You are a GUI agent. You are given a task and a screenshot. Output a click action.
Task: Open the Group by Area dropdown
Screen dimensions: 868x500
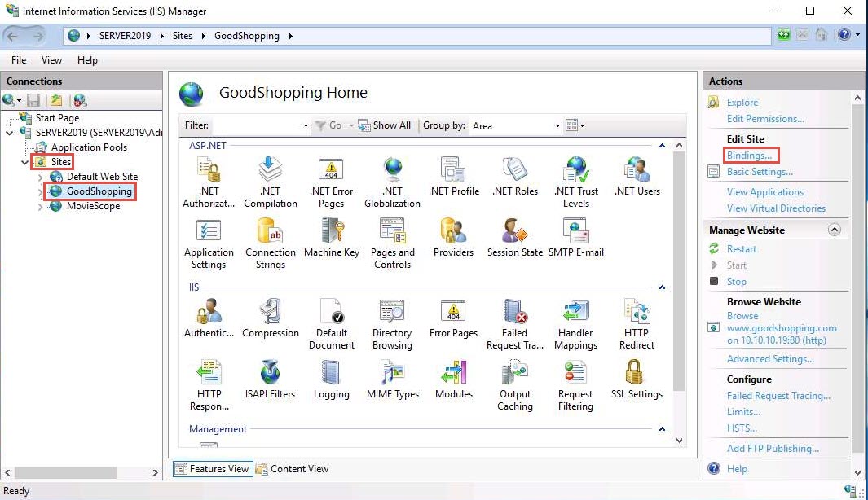point(517,126)
